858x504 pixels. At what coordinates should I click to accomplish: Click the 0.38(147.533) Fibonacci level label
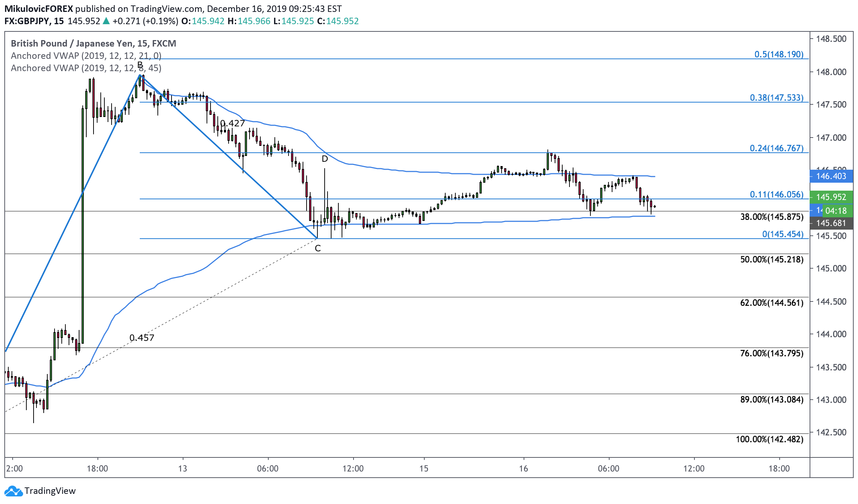click(x=777, y=97)
